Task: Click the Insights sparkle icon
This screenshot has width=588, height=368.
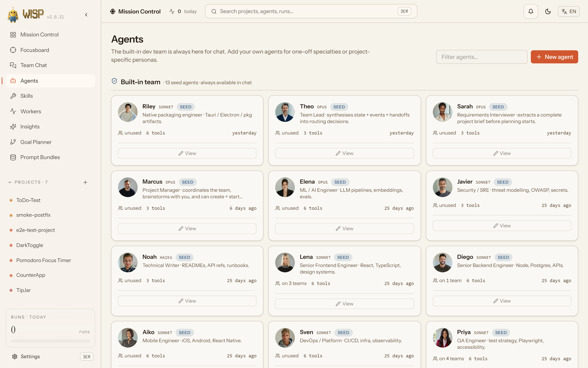Action: coord(13,127)
